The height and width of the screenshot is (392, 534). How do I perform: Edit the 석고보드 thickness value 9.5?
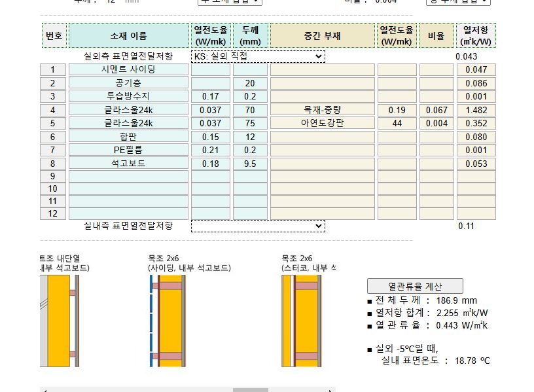click(x=250, y=164)
